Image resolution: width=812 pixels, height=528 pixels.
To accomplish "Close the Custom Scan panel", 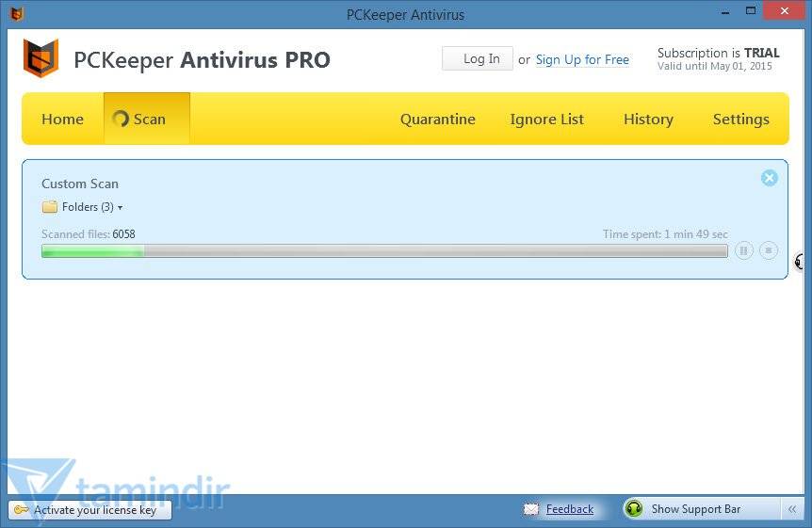I will (x=770, y=178).
